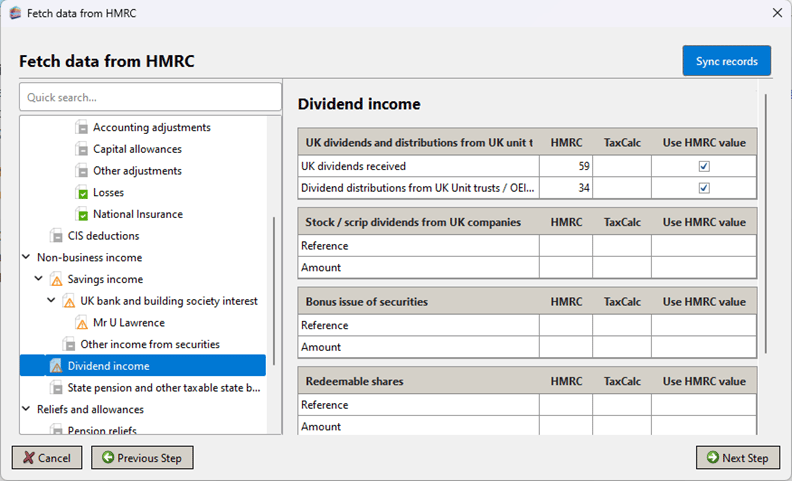
Task: Collapse the Reliefs and allowances section
Action: point(26,409)
